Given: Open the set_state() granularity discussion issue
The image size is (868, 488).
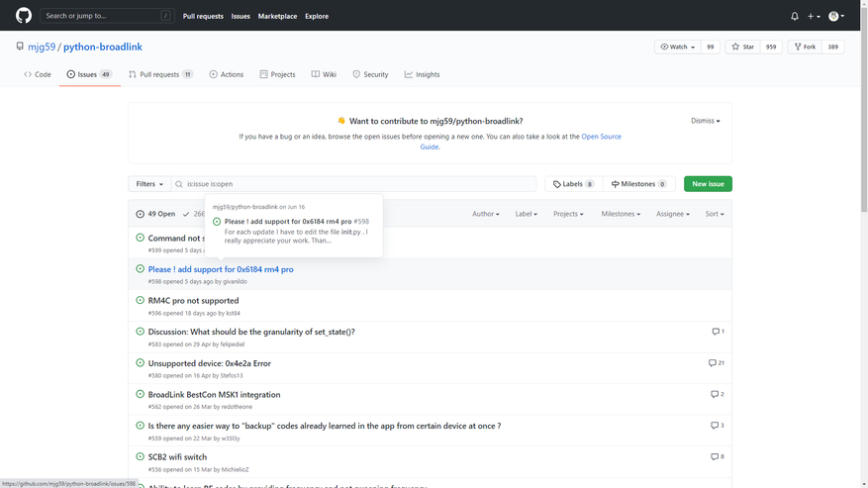Looking at the screenshot, I should pos(251,332).
